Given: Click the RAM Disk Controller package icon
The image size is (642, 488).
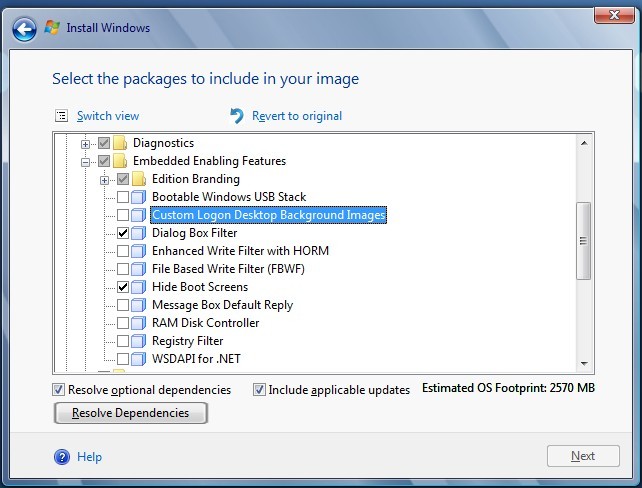Looking at the screenshot, I should pos(139,323).
